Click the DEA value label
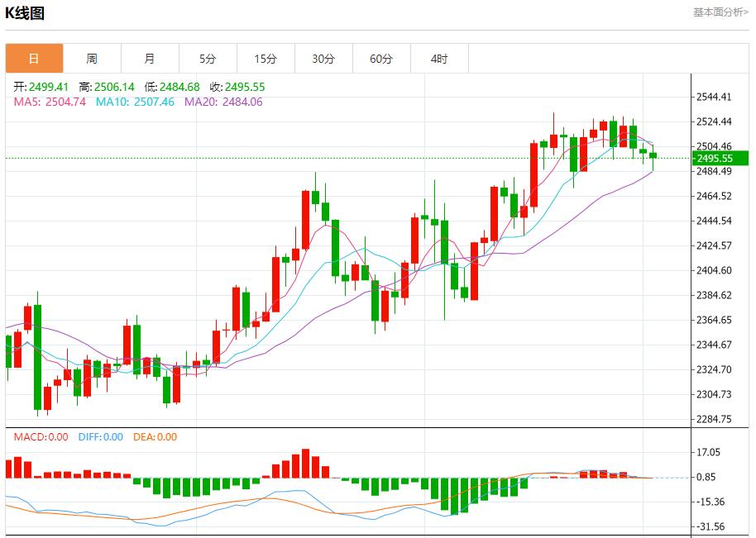756x538 pixels. click(155, 437)
